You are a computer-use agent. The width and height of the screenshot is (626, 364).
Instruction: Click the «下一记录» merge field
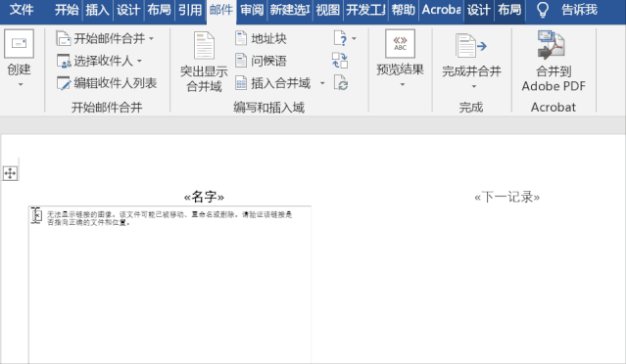click(507, 197)
